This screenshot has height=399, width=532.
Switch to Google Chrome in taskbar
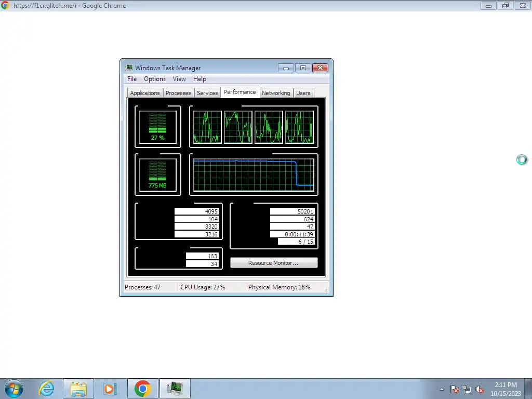pyautogui.click(x=142, y=389)
